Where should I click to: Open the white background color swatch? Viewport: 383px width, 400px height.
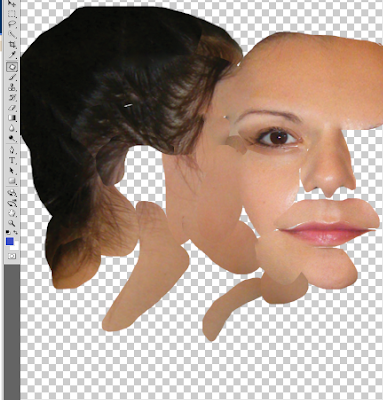point(15,247)
